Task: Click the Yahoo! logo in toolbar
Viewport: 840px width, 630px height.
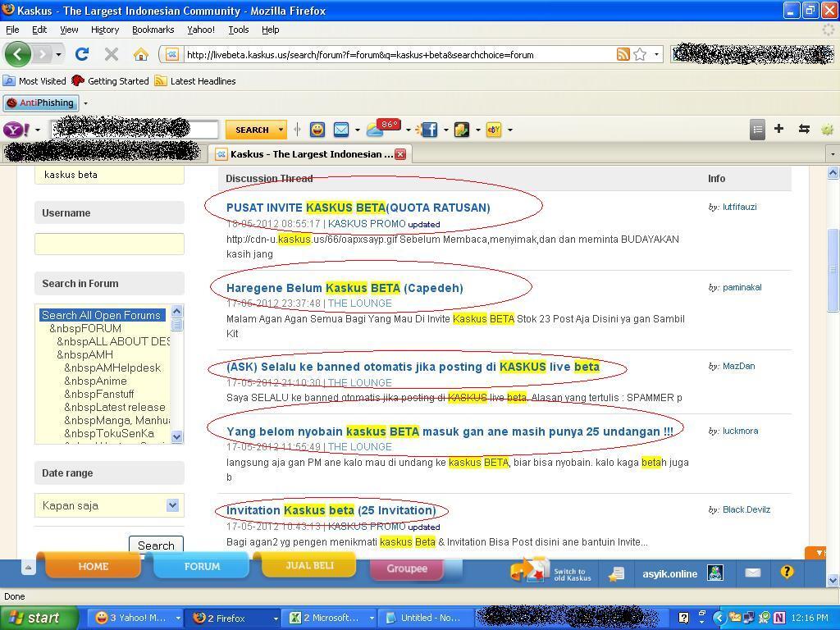Action: point(16,130)
